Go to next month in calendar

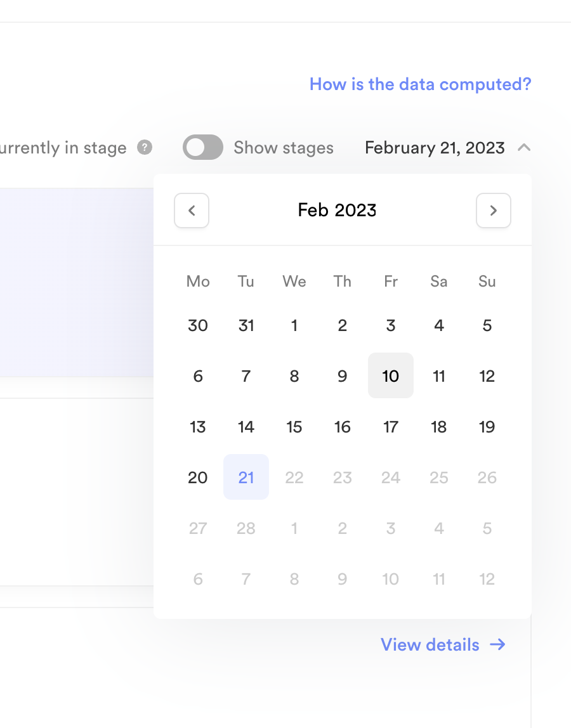coord(494,211)
